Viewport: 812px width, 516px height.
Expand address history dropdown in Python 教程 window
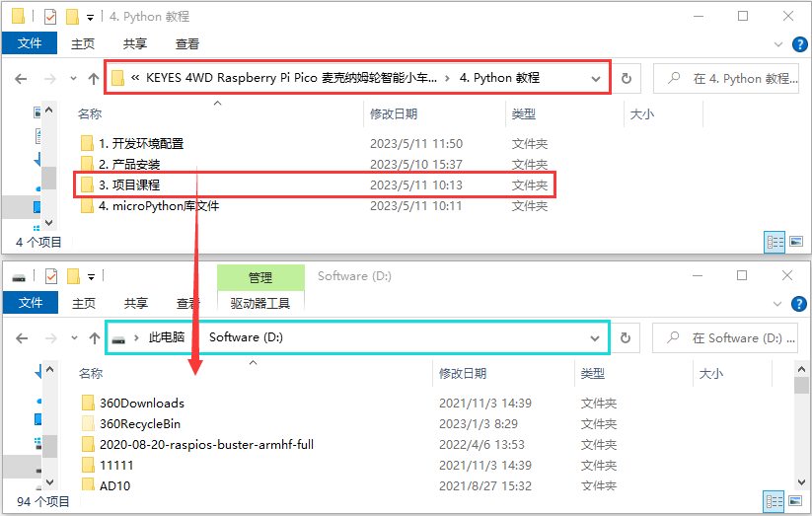(596, 79)
